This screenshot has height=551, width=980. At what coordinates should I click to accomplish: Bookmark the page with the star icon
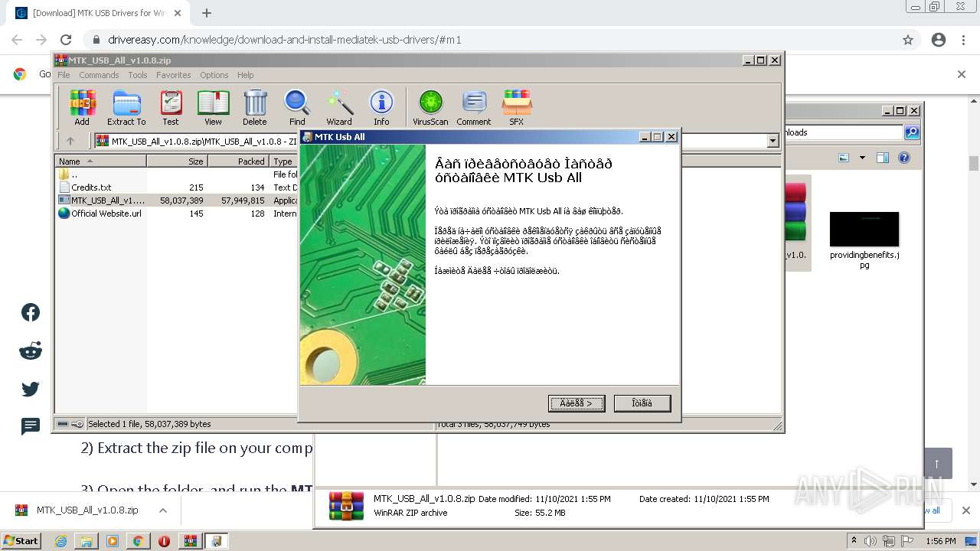click(x=908, y=40)
